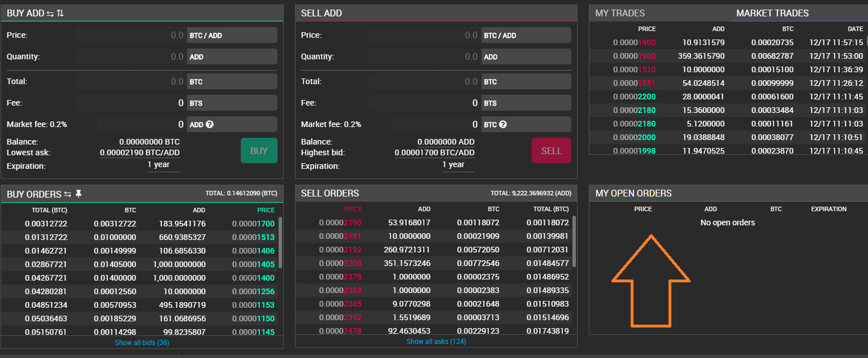
Task: Open the Show all bids (36) link
Action: click(142, 342)
